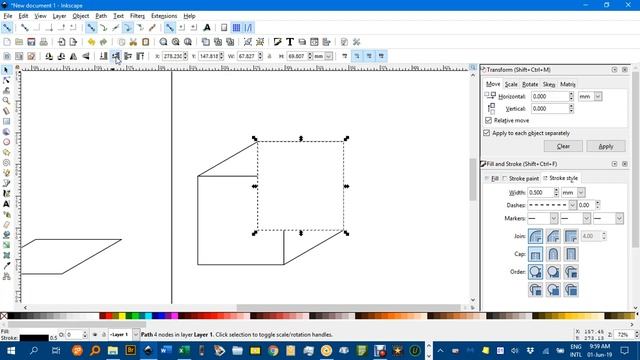Select the Rectangle tool

pos(6,121)
